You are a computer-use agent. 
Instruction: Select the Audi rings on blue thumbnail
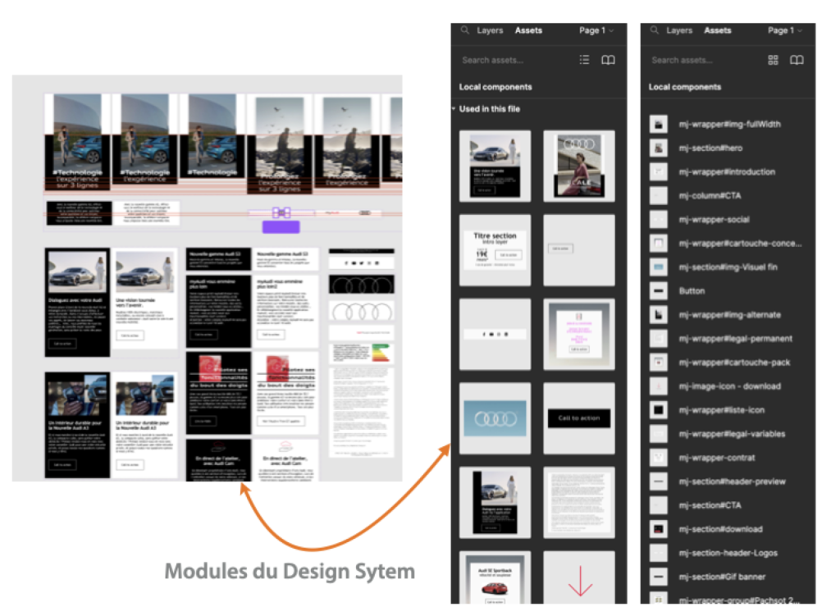pos(495,418)
